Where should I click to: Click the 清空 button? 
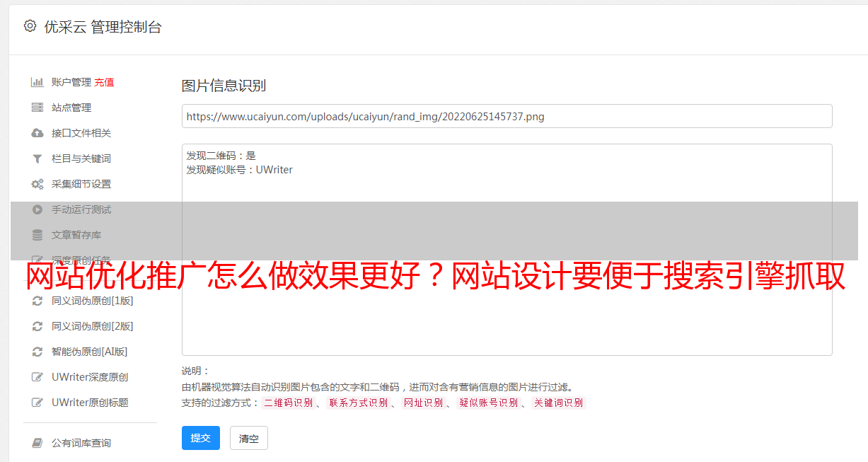[249, 438]
